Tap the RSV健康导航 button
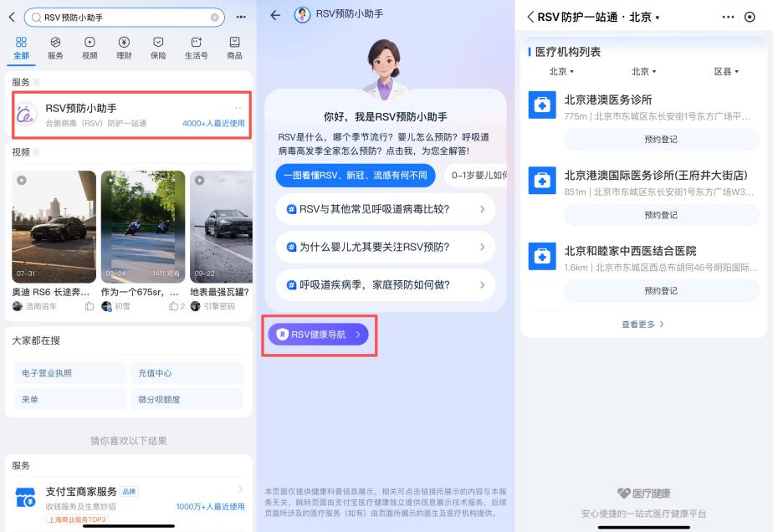The height and width of the screenshot is (532, 773). coord(319,334)
